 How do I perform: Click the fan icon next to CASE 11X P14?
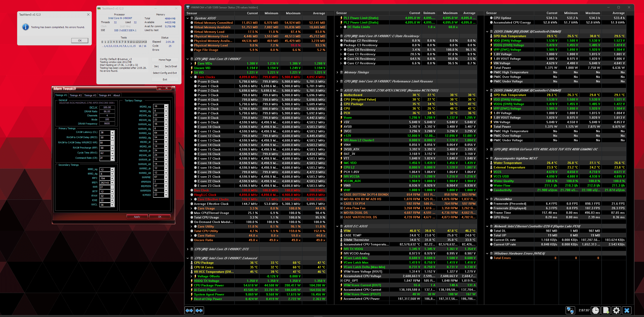click(341, 204)
